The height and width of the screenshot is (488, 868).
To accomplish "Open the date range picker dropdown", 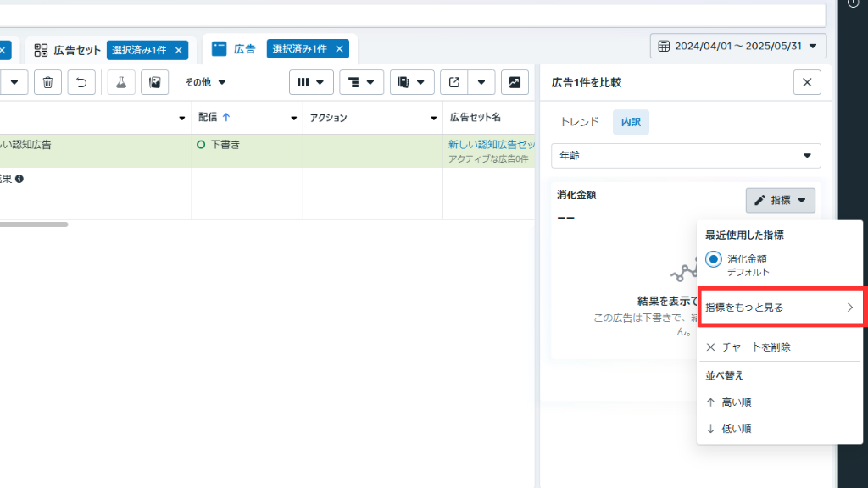I will pyautogui.click(x=737, y=46).
